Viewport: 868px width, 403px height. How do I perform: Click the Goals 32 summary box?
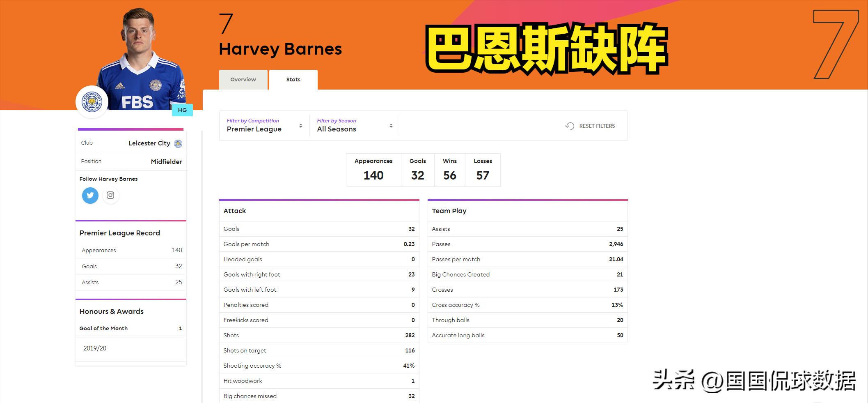(417, 170)
